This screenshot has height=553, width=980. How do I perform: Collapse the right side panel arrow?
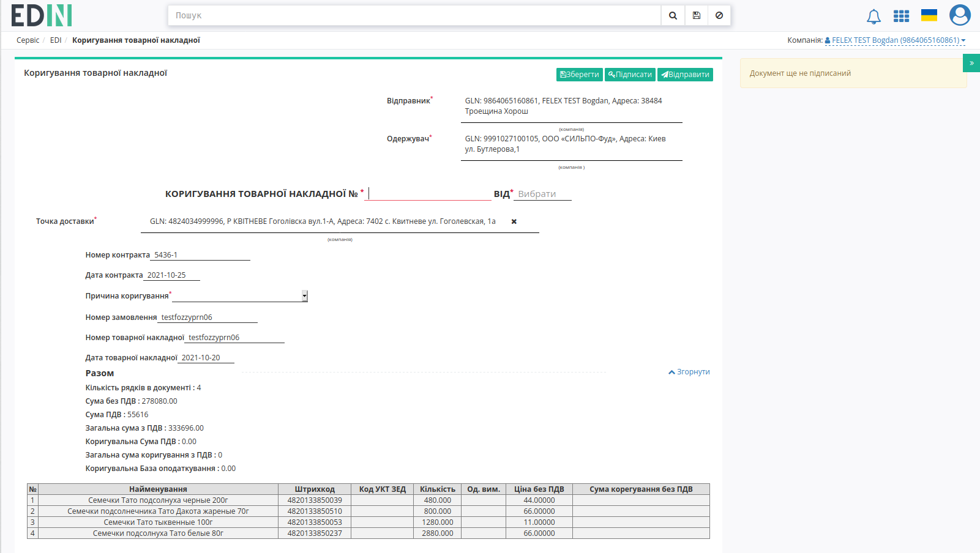971,63
